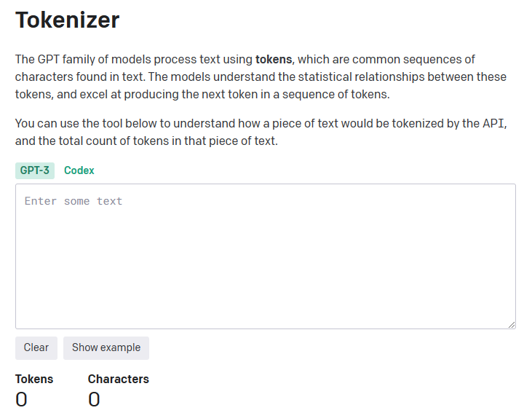Click the bold word 'tokens' in description
532x413 pixels.
pyautogui.click(x=273, y=59)
